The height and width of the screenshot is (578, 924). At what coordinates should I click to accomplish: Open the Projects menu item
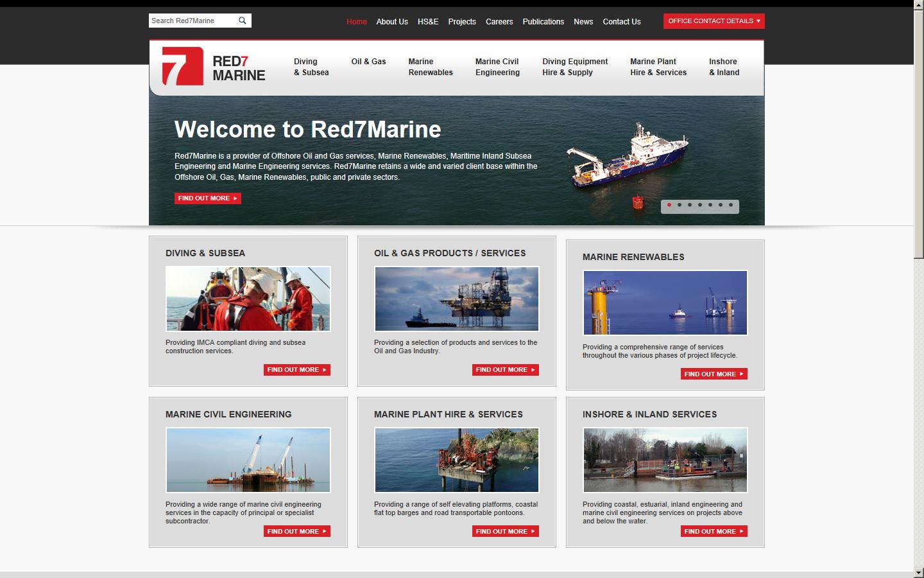(x=461, y=22)
